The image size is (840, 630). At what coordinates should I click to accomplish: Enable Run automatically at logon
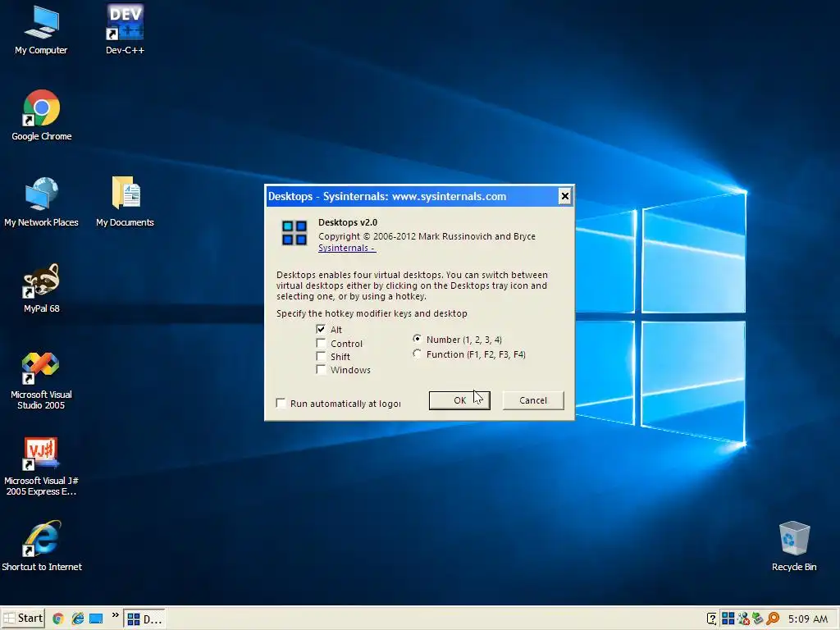pos(281,403)
